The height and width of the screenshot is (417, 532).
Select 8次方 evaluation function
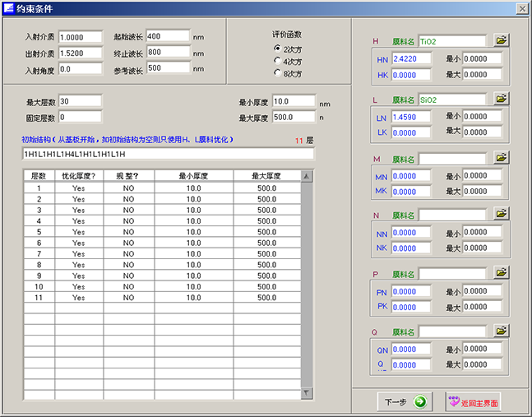tap(287, 73)
